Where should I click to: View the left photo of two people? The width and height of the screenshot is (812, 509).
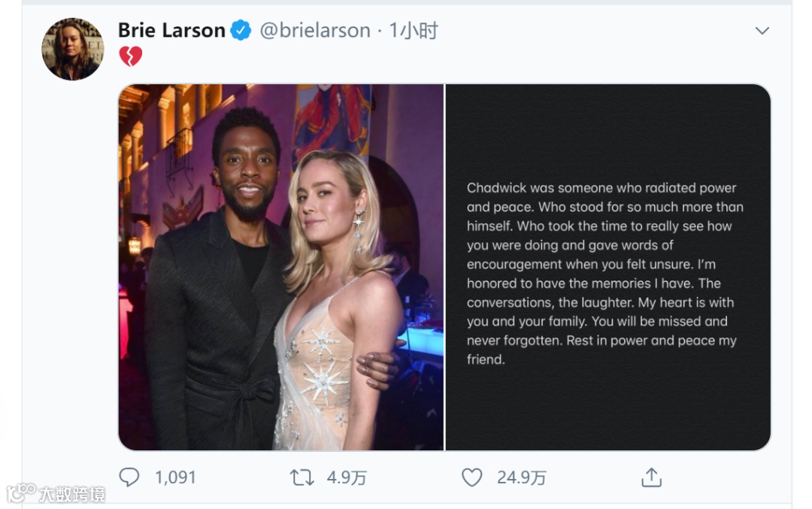point(281,267)
